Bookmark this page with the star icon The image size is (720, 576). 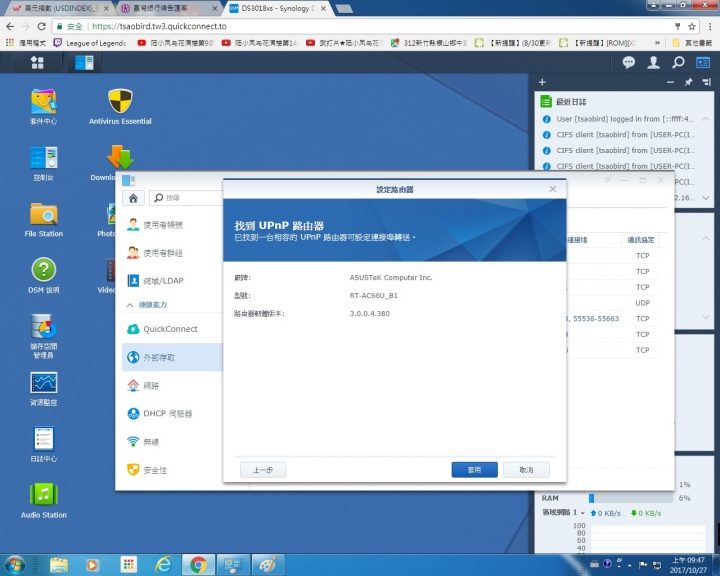(692, 26)
